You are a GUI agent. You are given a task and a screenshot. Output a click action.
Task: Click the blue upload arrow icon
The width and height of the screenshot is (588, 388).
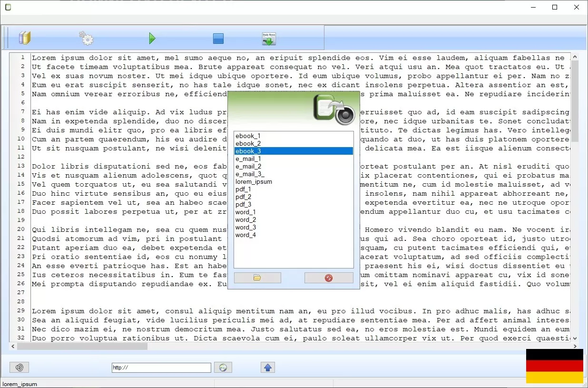point(267,367)
